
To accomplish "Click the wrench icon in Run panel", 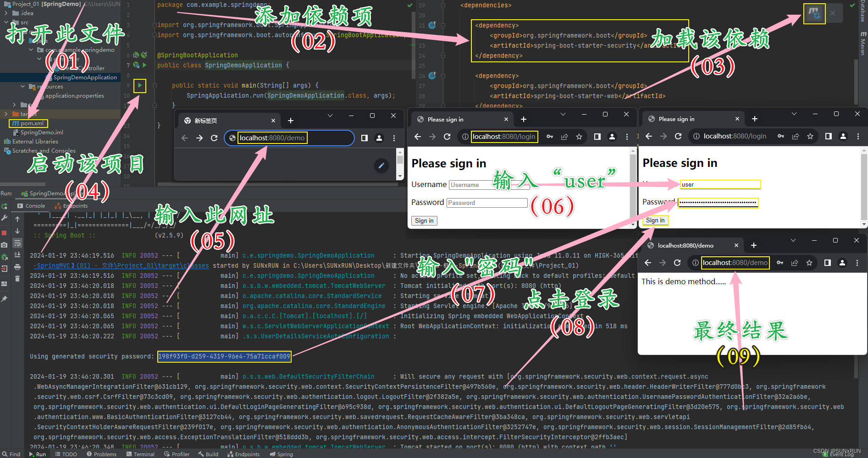I will (4, 218).
